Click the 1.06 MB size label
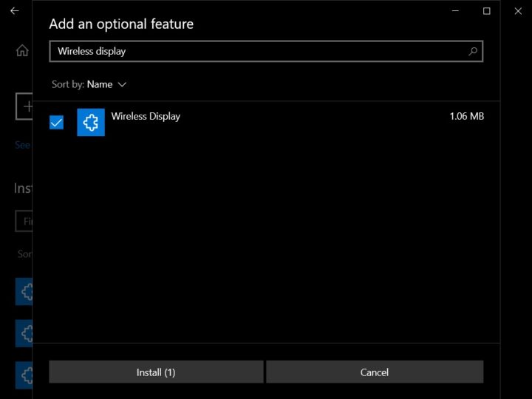 466,116
